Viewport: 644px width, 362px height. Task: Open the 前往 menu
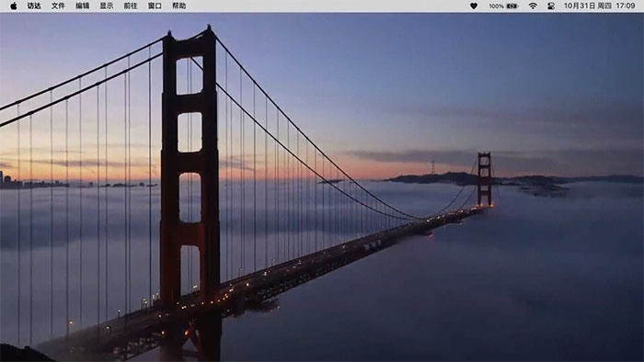131,6
